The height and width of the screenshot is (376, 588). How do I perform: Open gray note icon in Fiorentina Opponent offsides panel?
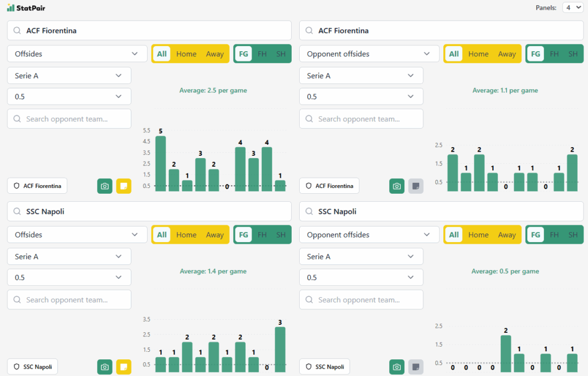(x=416, y=186)
